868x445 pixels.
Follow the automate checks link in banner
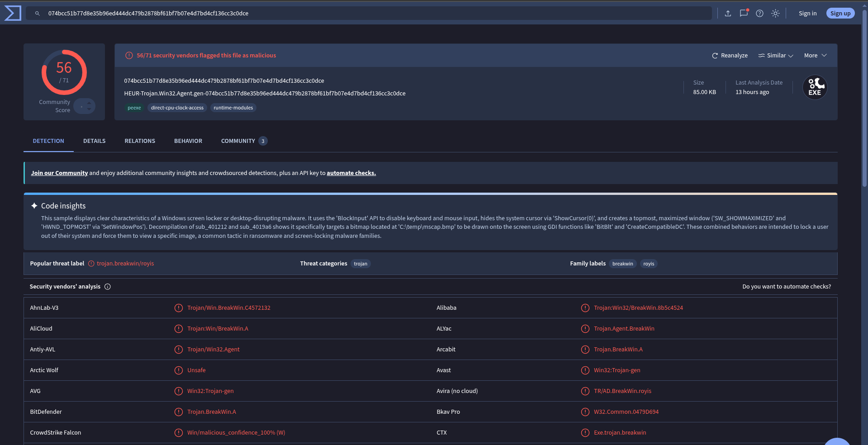click(351, 173)
